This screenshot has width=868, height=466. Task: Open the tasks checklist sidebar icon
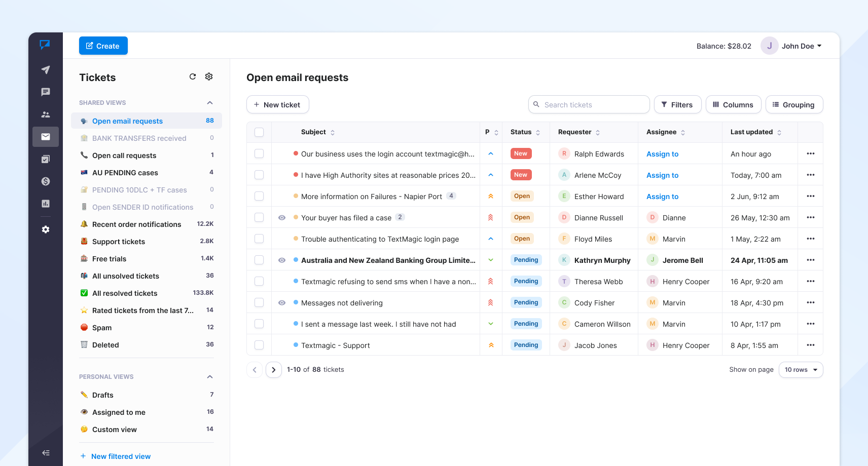click(x=46, y=159)
